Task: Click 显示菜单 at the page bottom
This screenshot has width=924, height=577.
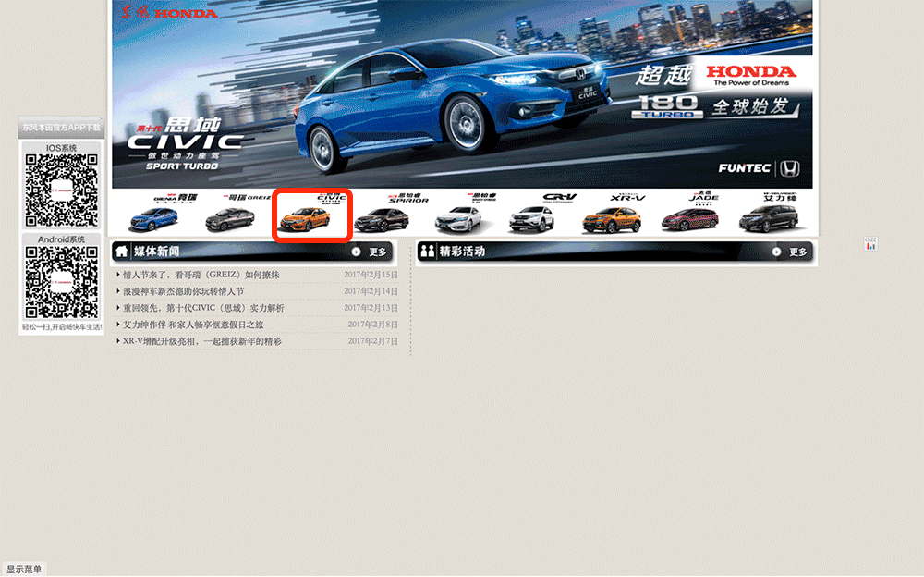Action: pos(24,570)
